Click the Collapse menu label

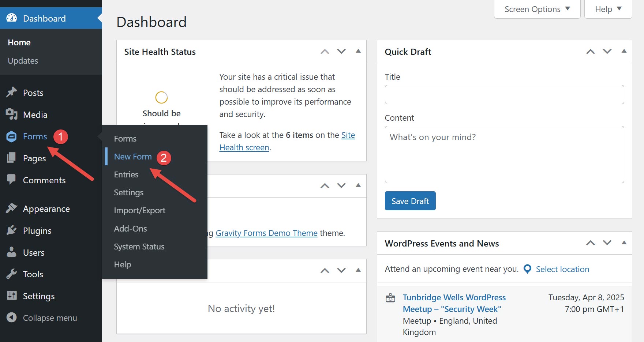[50, 318]
